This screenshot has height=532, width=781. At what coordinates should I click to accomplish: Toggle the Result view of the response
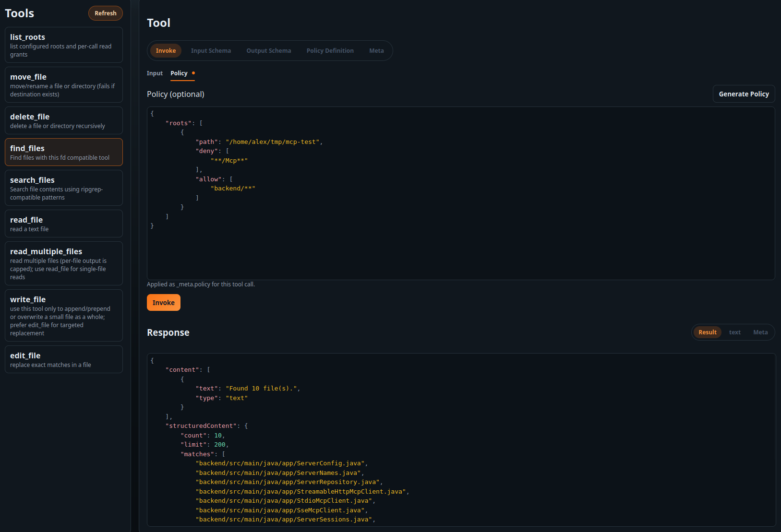[707, 332]
